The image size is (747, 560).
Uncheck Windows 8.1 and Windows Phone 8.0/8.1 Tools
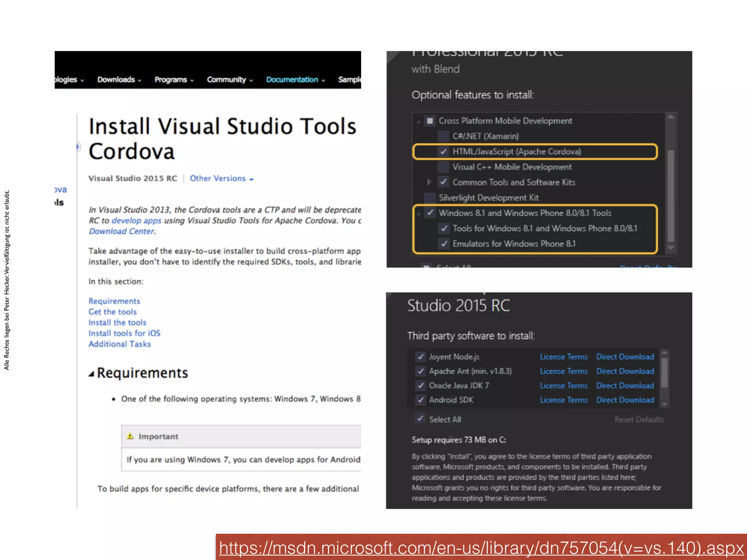(x=430, y=213)
